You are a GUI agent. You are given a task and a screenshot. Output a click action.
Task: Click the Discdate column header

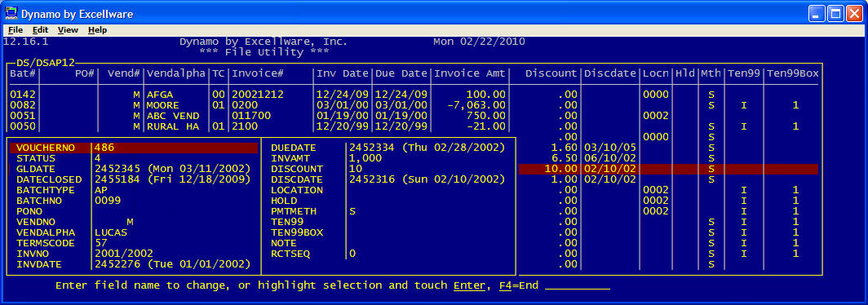point(610,73)
